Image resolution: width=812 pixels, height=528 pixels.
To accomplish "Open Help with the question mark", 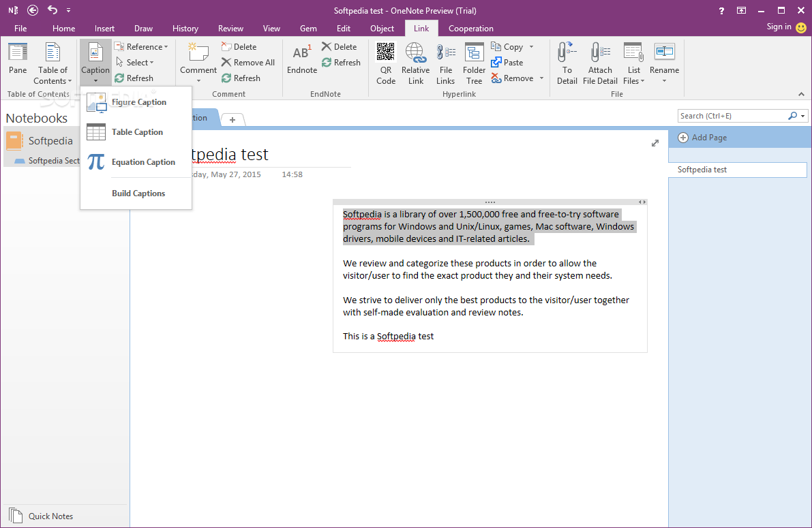I will pos(721,10).
